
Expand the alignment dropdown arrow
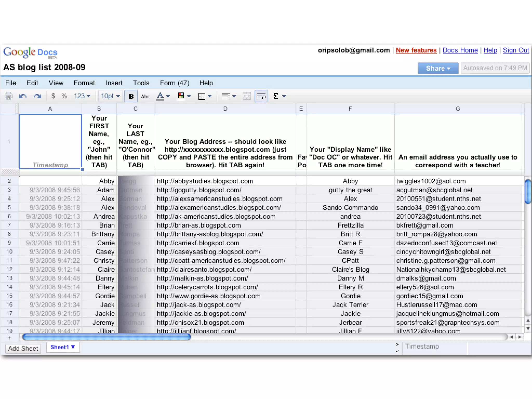point(234,96)
